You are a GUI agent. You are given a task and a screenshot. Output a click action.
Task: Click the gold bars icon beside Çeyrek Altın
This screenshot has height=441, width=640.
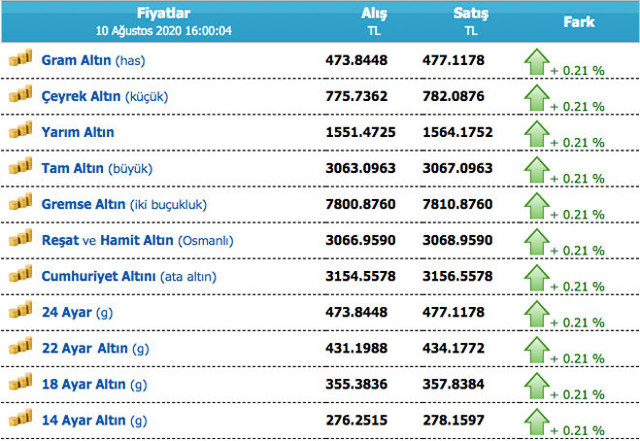(21, 95)
